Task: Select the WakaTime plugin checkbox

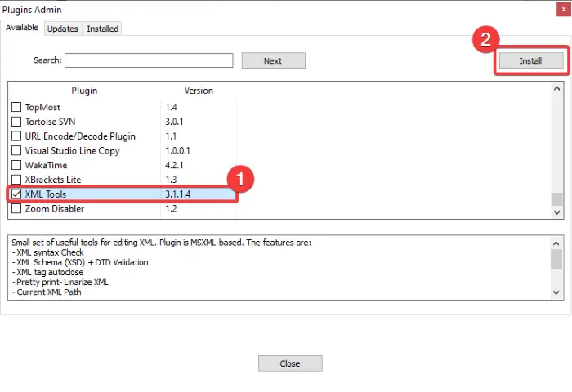Action: (x=16, y=165)
